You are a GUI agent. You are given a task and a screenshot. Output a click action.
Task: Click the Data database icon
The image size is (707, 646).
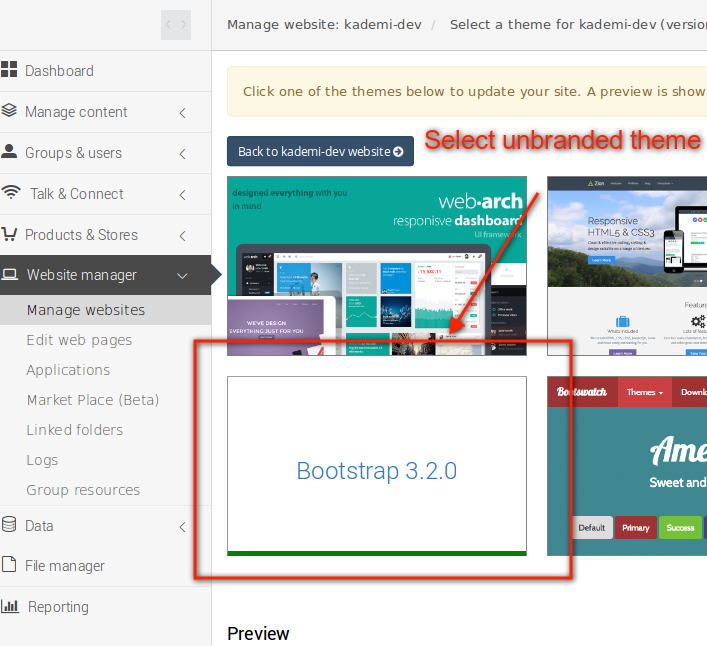pyautogui.click(x=9, y=524)
